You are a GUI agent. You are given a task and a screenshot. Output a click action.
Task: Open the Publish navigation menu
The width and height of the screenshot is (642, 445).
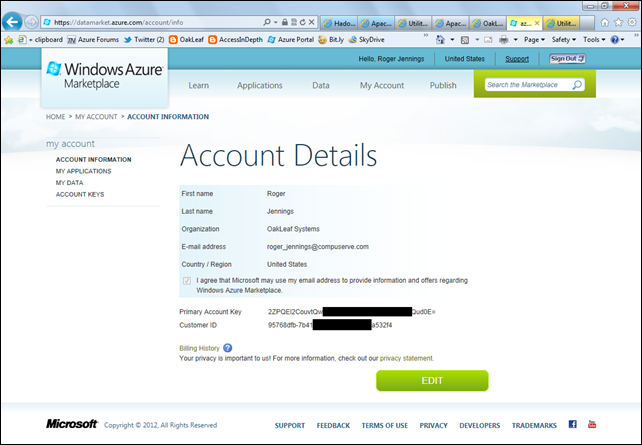coord(443,85)
